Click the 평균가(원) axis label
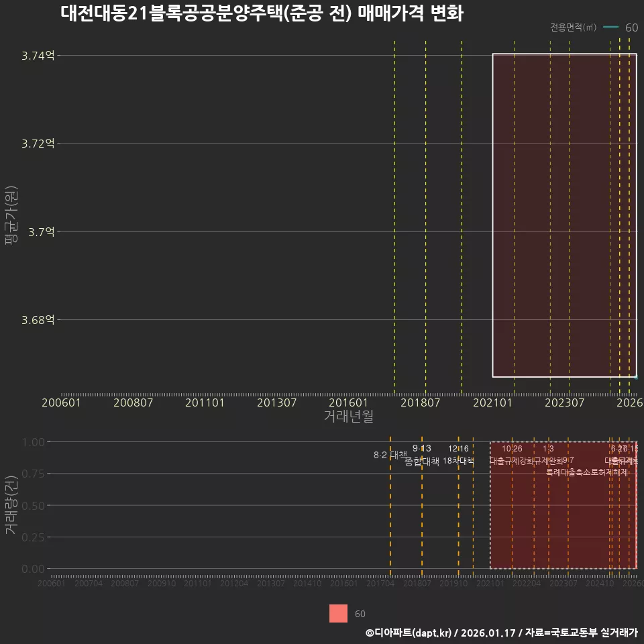Image resolution: width=644 pixels, height=644 pixels. pyautogui.click(x=11, y=215)
